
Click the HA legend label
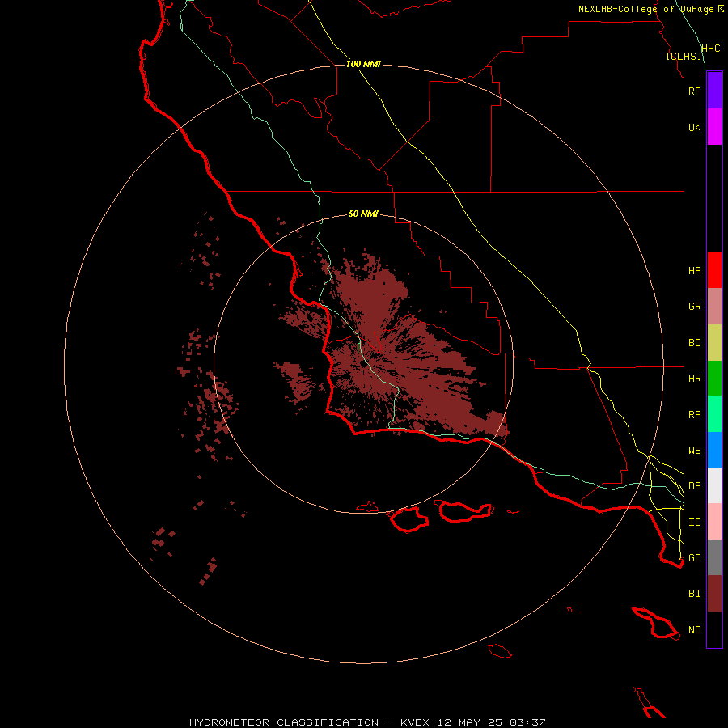[x=694, y=270]
